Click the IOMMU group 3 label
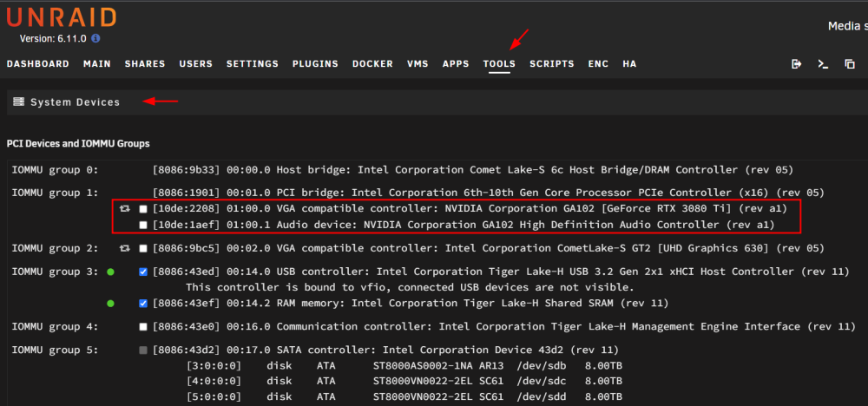 tap(56, 272)
